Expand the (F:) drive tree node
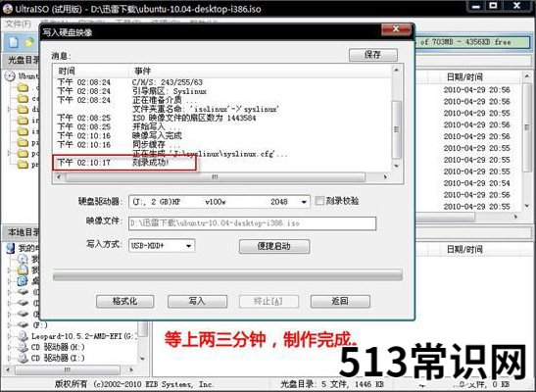Viewport: 536px width, 392px height. tap(10, 324)
